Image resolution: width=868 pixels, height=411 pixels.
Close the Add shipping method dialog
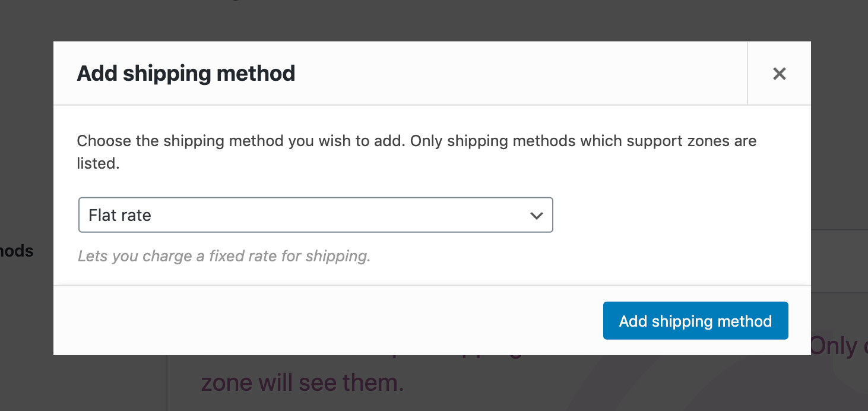click(x=779, y=74)
